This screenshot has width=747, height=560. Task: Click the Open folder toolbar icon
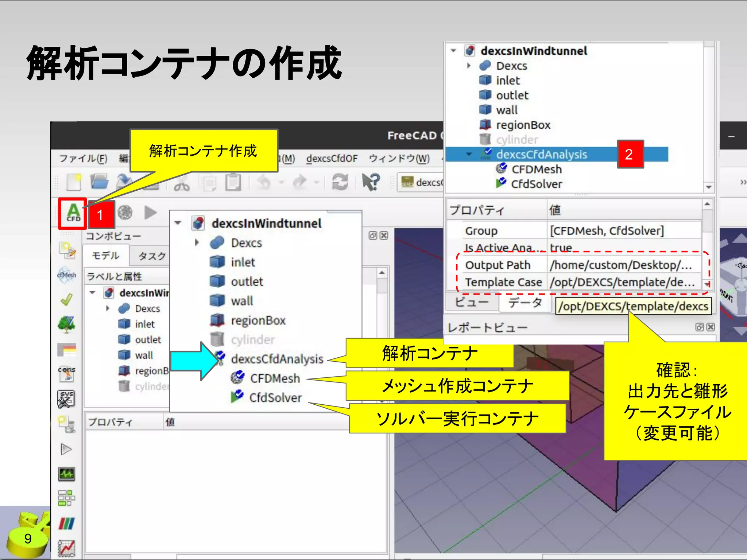pos(100,182)
